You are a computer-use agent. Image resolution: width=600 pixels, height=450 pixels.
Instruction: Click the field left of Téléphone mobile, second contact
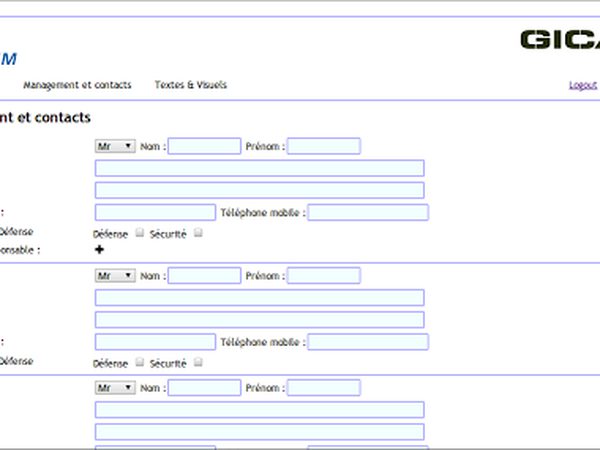click(155, 342)
